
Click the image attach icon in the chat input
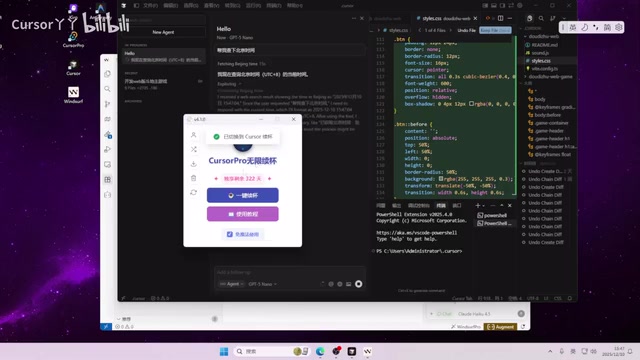pos(349,284)
